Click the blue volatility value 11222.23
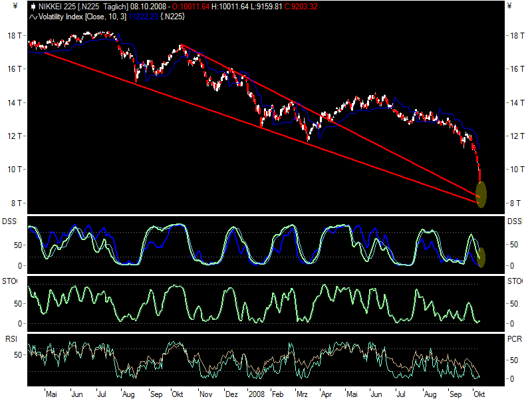Image resolution: width=532 pixels, height=399 pixels. click(143, 17)
